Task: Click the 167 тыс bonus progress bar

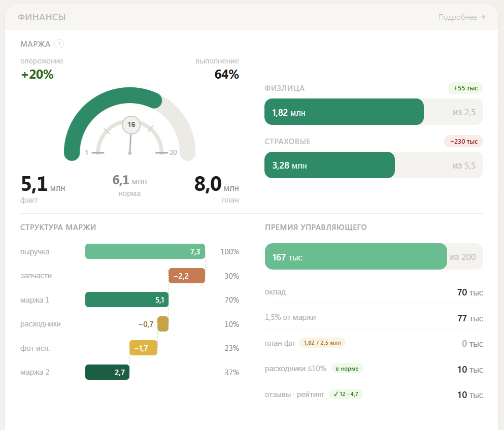Action: tap(374, 256)
